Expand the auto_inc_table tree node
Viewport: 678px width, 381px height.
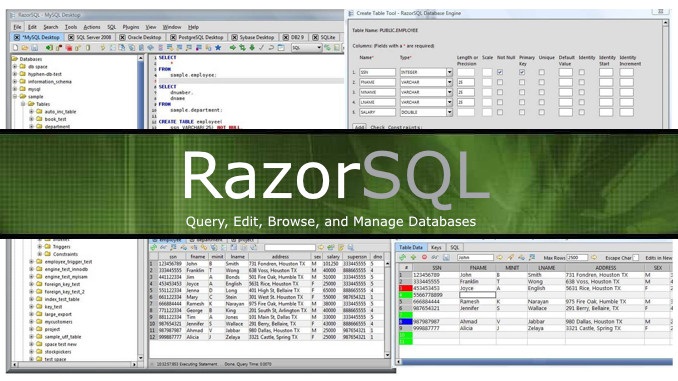pos(31,112)
